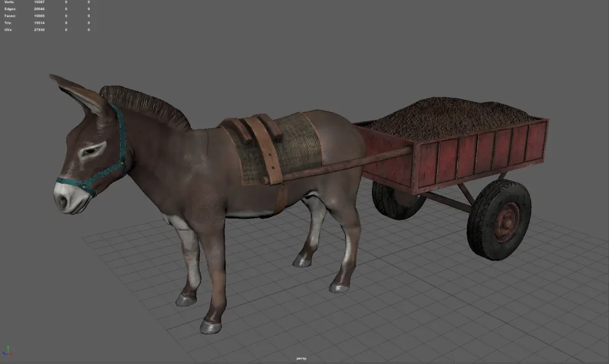Click the vertex count value 10087

coord(39,2)
